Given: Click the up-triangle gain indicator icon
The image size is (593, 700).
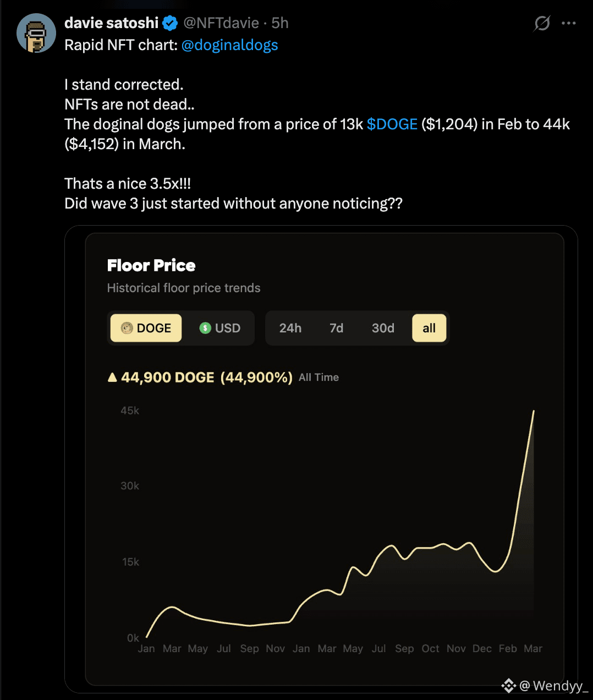Looking at the screenshot, I should [112, 378].
